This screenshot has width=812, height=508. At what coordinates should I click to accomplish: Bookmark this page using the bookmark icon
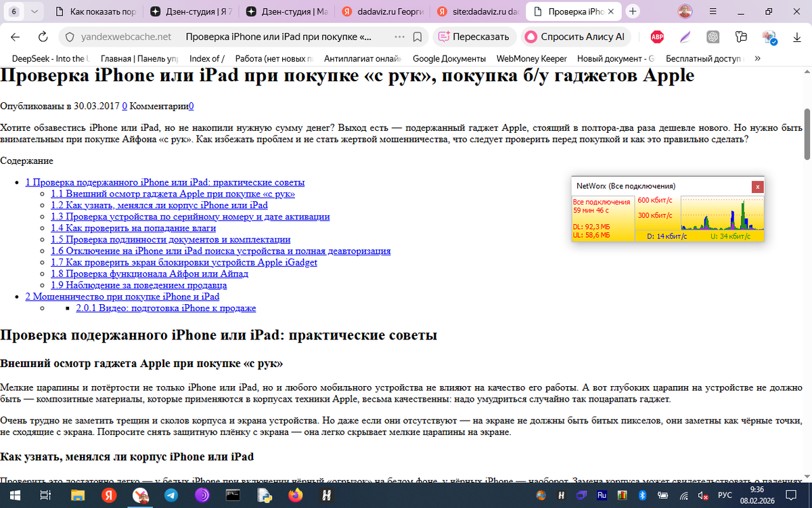(418, 37)
